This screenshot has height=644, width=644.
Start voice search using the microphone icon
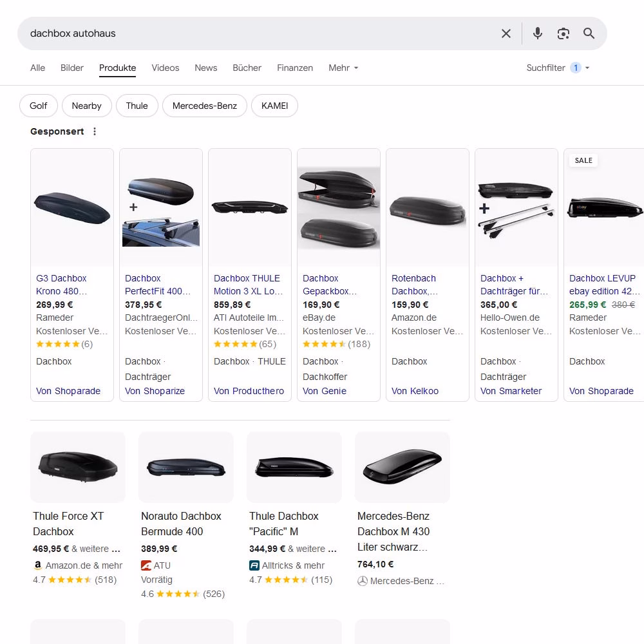(x=538, y=33)
